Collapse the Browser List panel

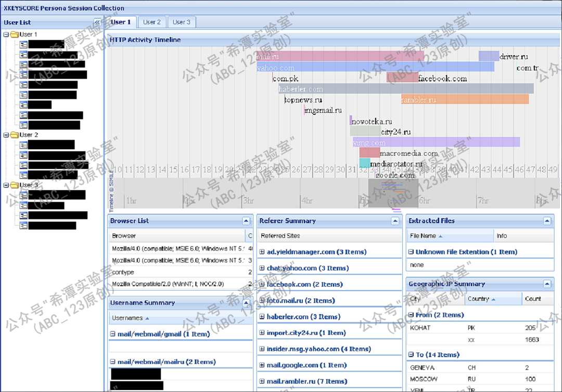click(x=246, y=221)
